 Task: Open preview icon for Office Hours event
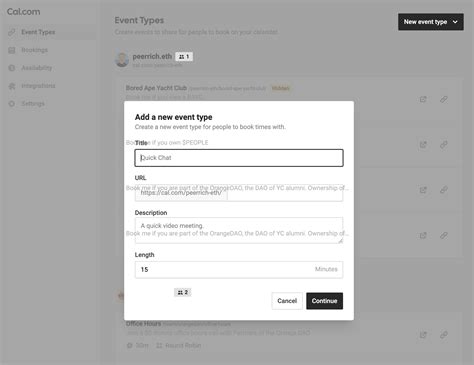click(423, 335)
